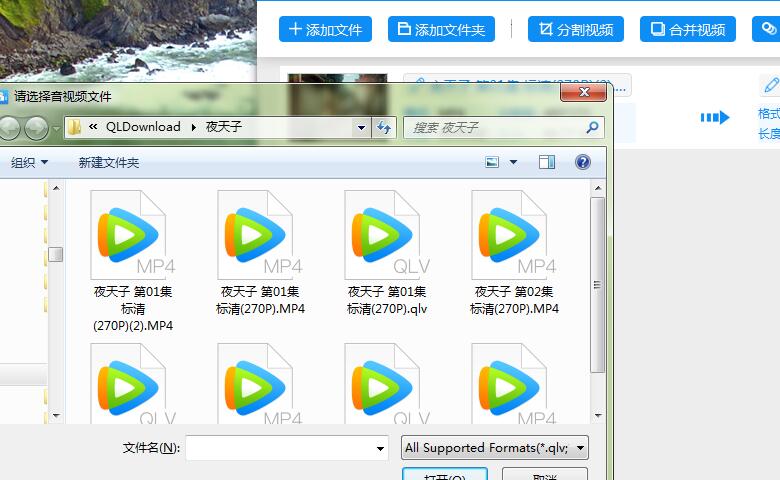The height and width of the screenshot is (480, 780).
Task: Select file 夜天子 第01集 标清(270P).MP4
Action: point(260,253)
